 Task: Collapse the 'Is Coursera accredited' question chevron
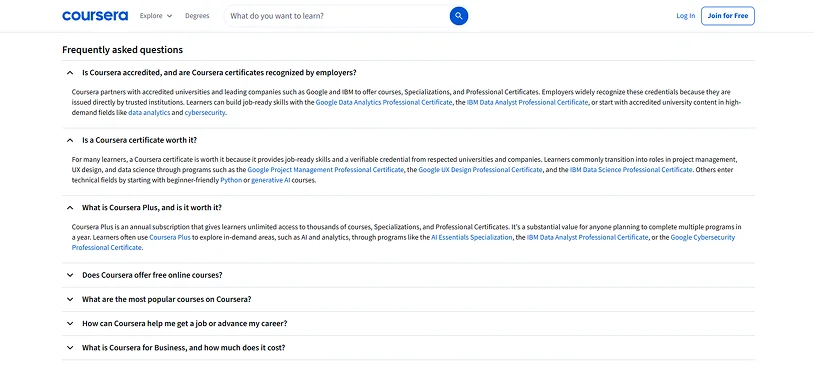point(70,73)
